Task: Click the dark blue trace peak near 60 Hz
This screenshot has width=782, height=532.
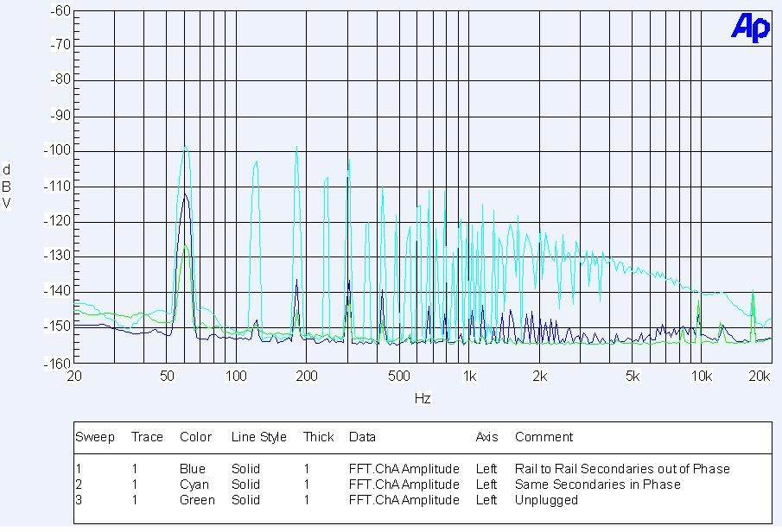Action: point(185,195)
